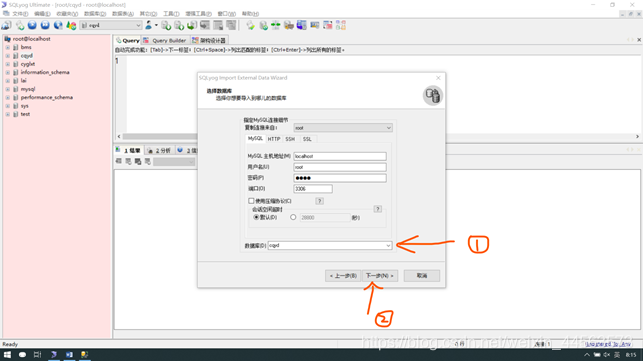Click the execute and edit resultset icon
Viewport: 643px width, 361px height.
point(58,25)
